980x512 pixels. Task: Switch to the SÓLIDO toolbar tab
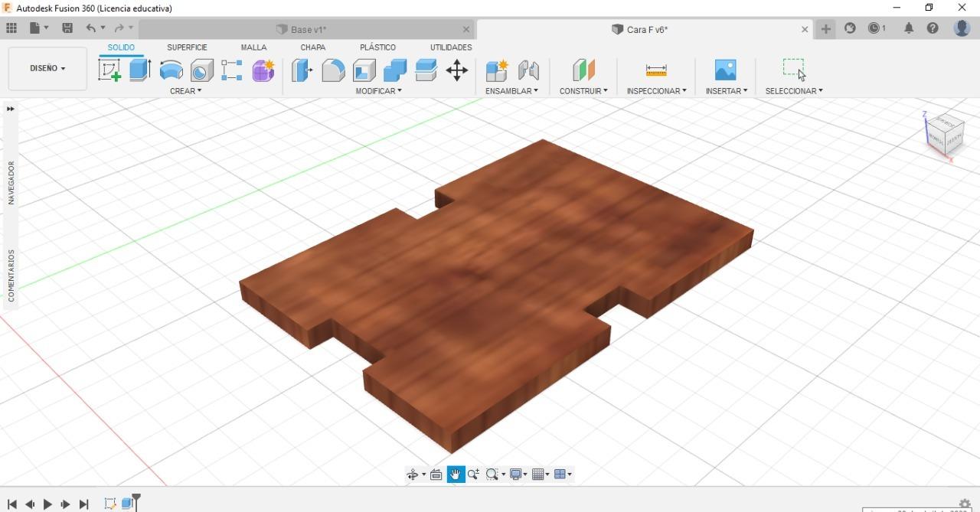click(x=121, y=47)
